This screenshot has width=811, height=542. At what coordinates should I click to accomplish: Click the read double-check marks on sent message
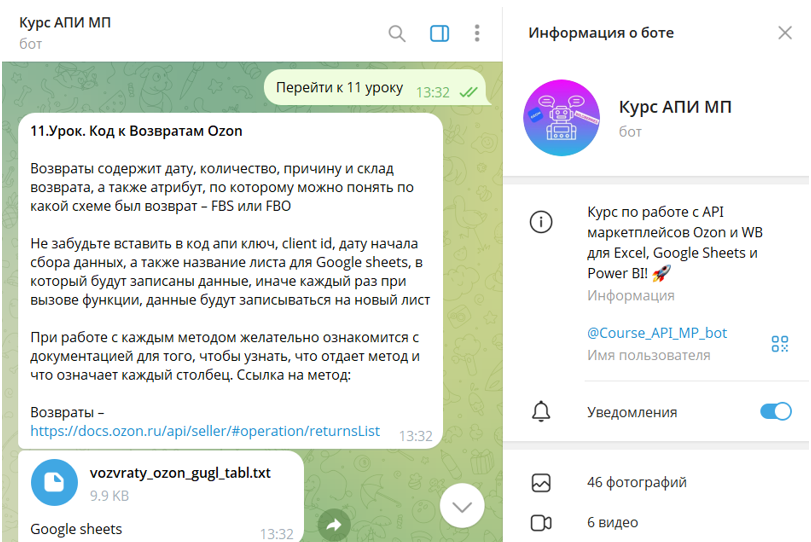point(469,93)
